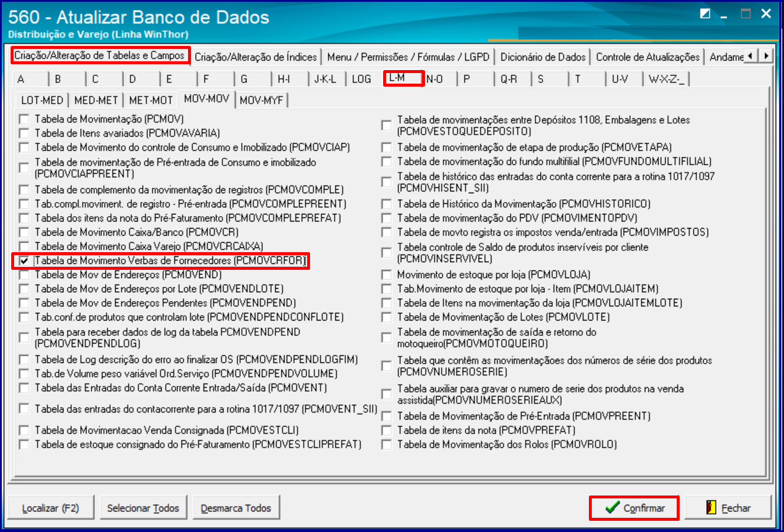This screenshot has width=784, height=532.
Task: Tick the PCMOVPREENT Pré-Entrada checkbox
Action: point(386,416)
